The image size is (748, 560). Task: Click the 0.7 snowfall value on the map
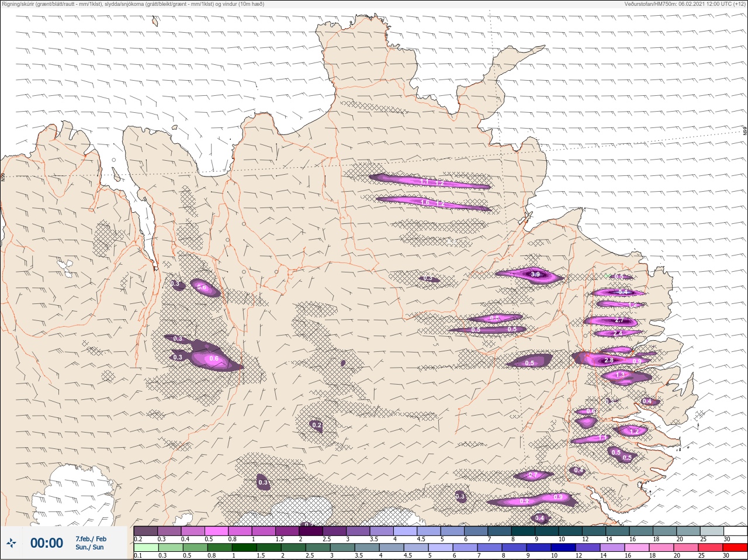point(533,475)
